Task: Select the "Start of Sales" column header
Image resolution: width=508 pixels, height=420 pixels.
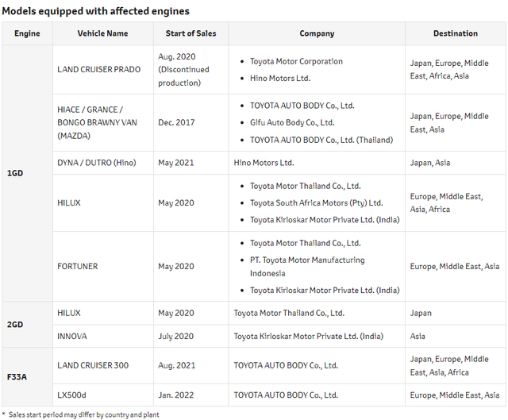Action: [x=190, y=33]
